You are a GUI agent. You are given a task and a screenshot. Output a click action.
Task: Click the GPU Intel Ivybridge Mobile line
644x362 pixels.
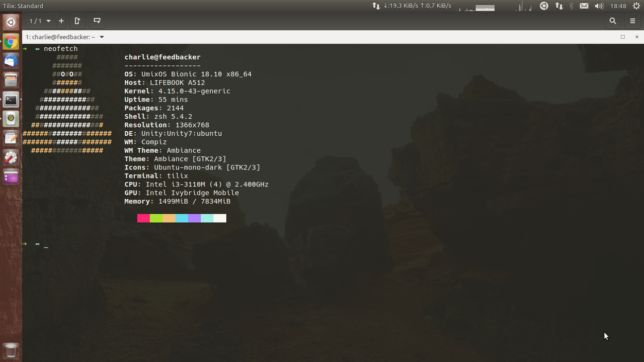[182, 193]
